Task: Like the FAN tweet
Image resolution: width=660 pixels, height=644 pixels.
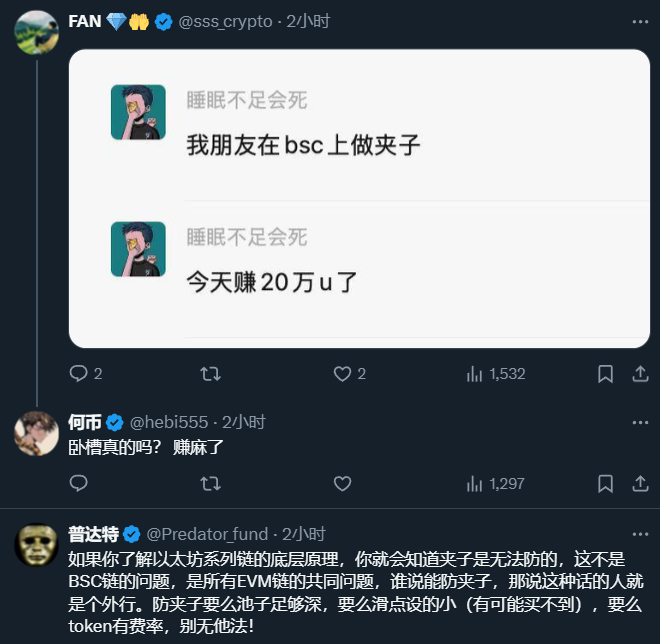Action: (343, 374)
